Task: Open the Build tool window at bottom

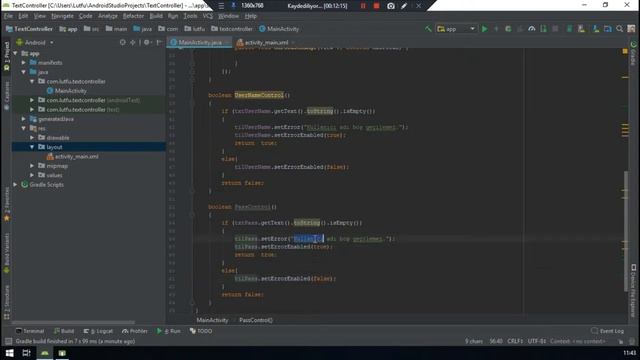Action: click(x=64, y=331)
